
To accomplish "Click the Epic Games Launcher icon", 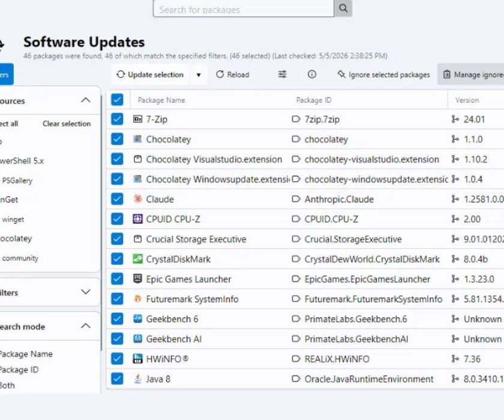I will click(137, 278).
